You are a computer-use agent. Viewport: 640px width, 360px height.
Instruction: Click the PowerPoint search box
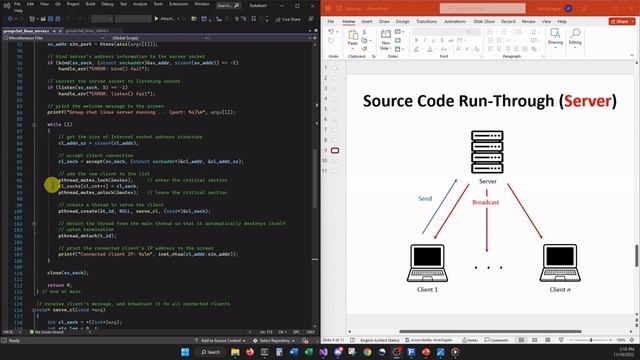[x=482, y=8]
